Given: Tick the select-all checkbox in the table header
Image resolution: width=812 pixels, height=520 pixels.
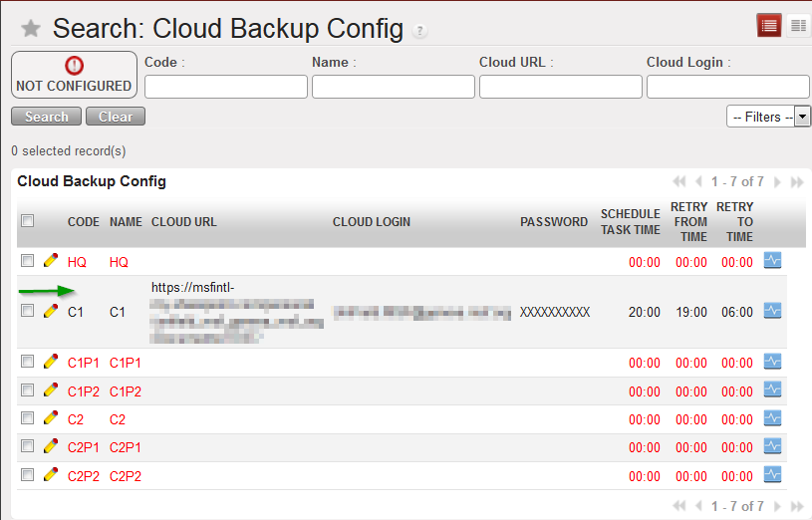Looking at the screenshot, I should click(28, 221).
